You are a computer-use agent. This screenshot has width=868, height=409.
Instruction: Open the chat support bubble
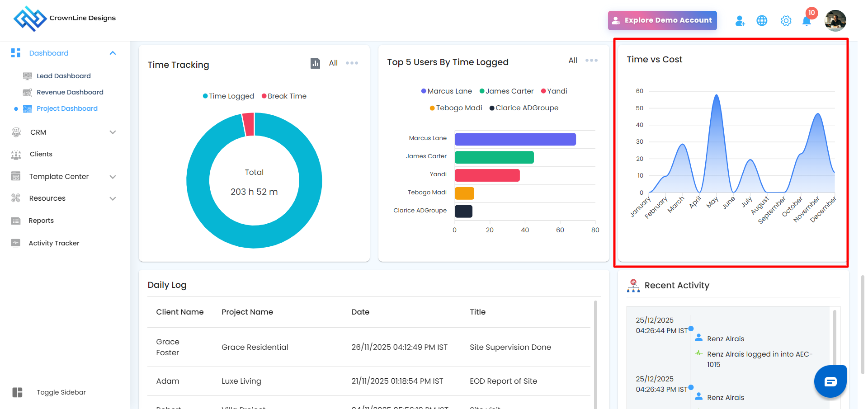830,381
